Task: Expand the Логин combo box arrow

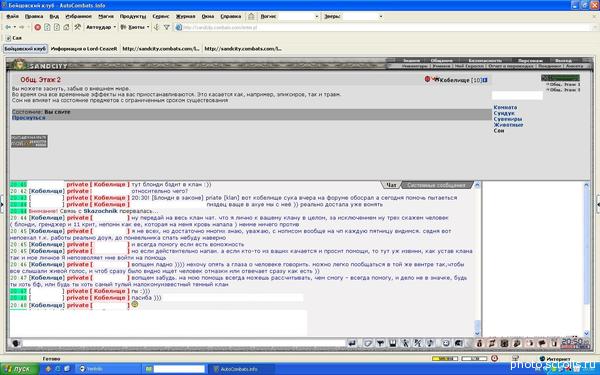Action: 316,16
